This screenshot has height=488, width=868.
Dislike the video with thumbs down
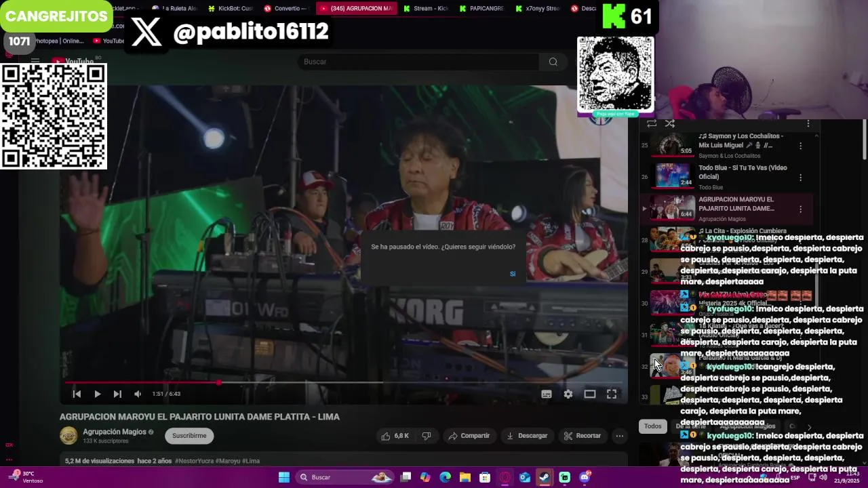(x=427, y=436)
